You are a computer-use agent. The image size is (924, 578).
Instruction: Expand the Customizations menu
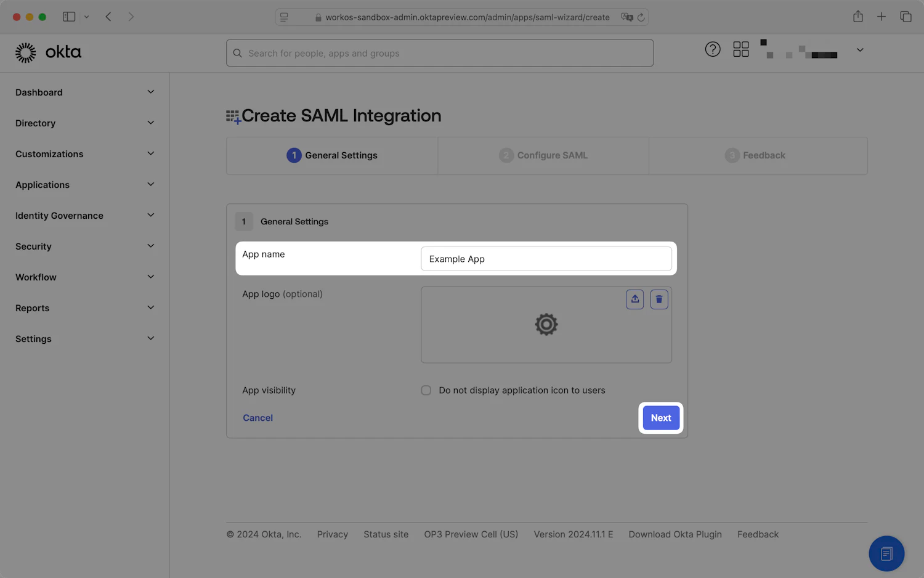85,154
